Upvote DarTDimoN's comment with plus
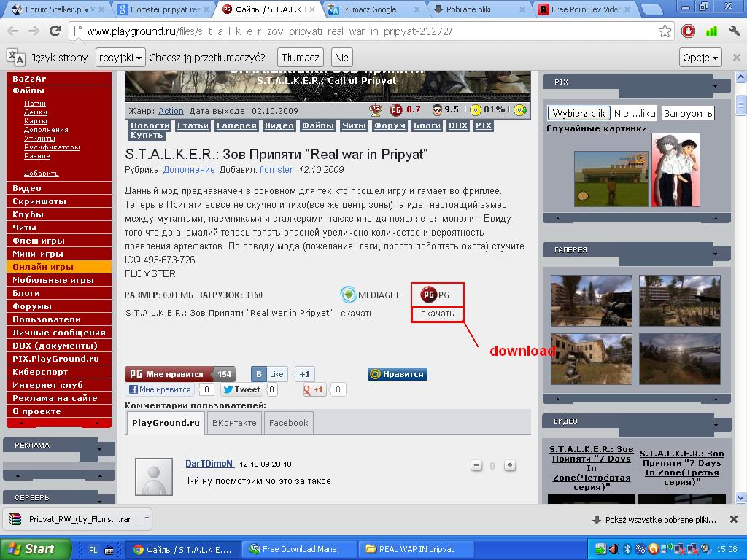747x560 pixels. coord(509,465)
